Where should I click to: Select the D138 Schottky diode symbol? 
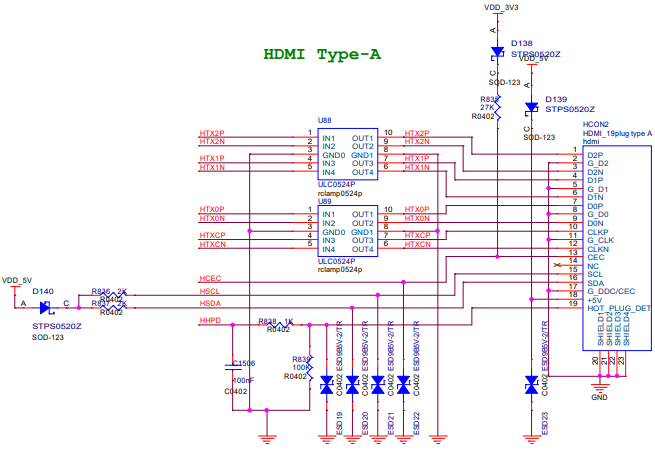[497, 53]
